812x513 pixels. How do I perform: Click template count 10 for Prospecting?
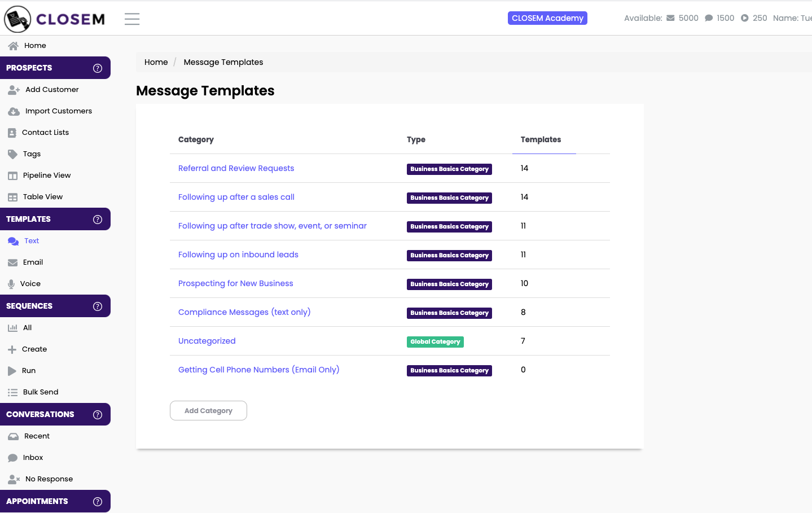pyautogui.click(x=524, y=283)
